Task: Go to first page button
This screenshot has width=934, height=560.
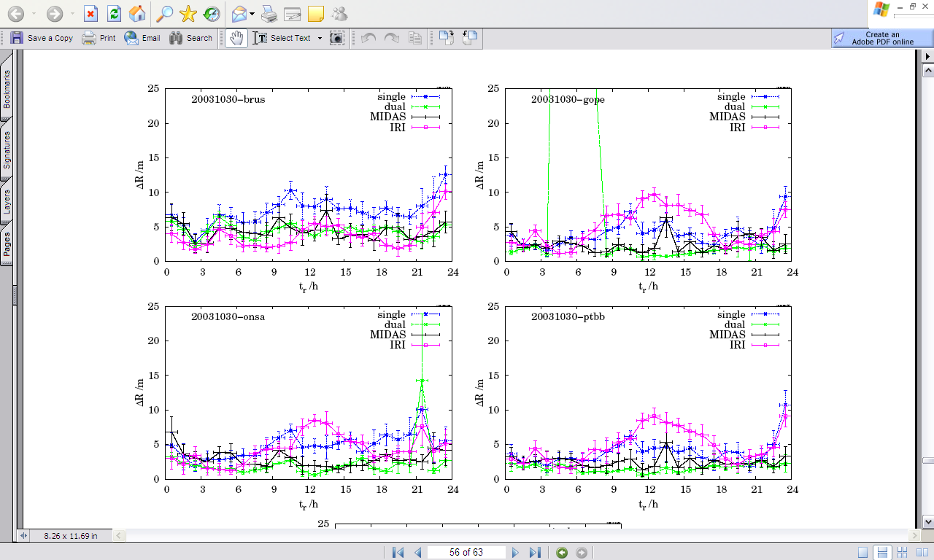Action: coord(398,552)
